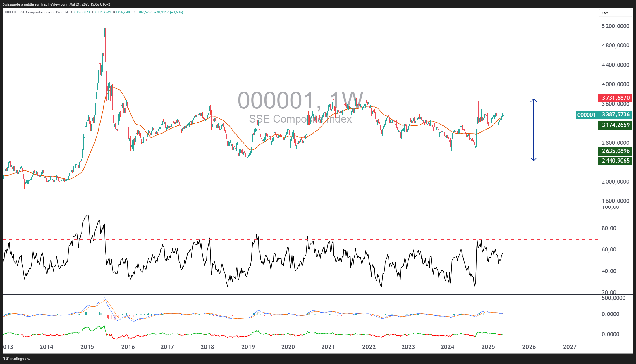
Task: Click the teal 000001 symbol tag
Action: pyautogui.click(x=586, y=115)
